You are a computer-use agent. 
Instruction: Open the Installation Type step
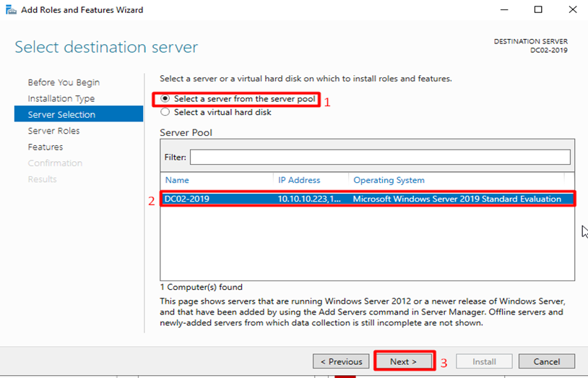point(61,98)
